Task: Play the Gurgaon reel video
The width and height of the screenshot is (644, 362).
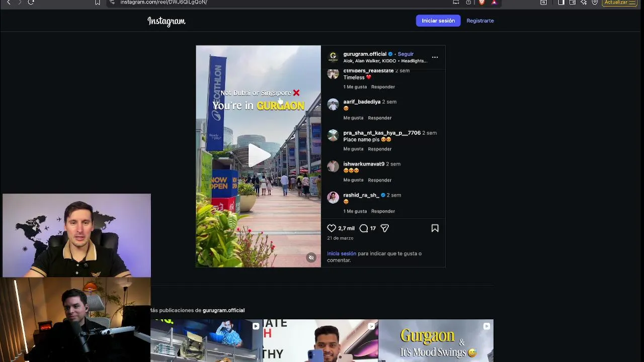Action: pyautogui.click(x=259, y=155)
